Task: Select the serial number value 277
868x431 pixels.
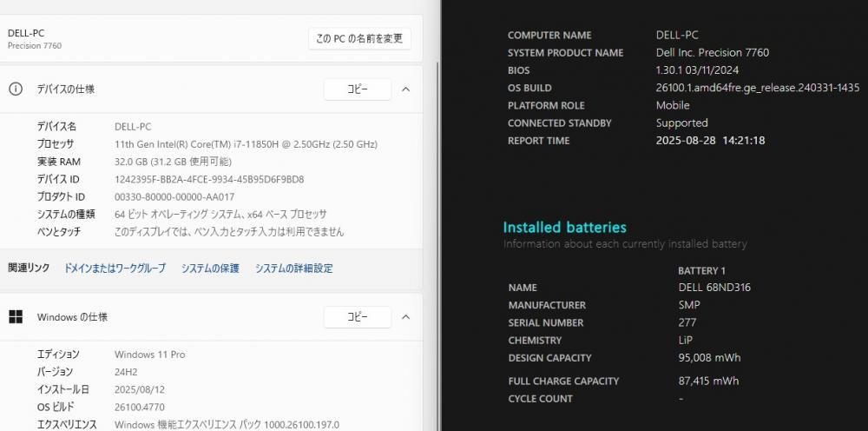Action: [x=687, y=322]
